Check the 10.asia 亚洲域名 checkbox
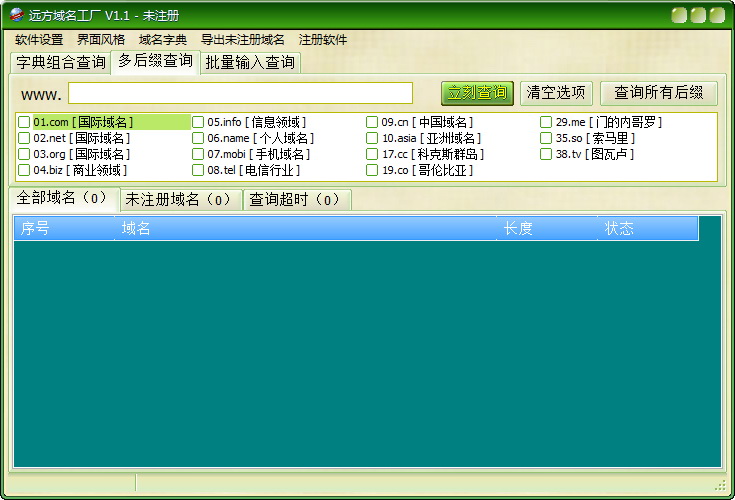This screenshot has height=500, width=735. (372, 138)
